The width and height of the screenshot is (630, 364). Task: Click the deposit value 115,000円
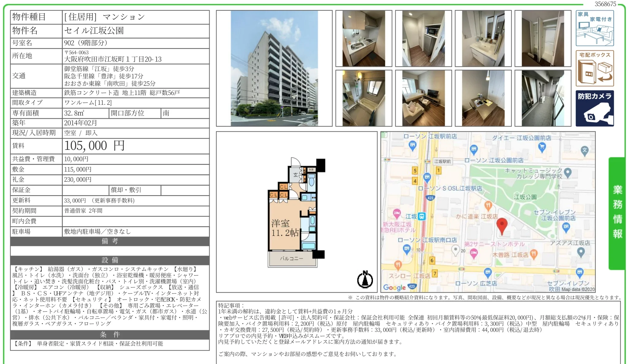(x=78, y=169)
